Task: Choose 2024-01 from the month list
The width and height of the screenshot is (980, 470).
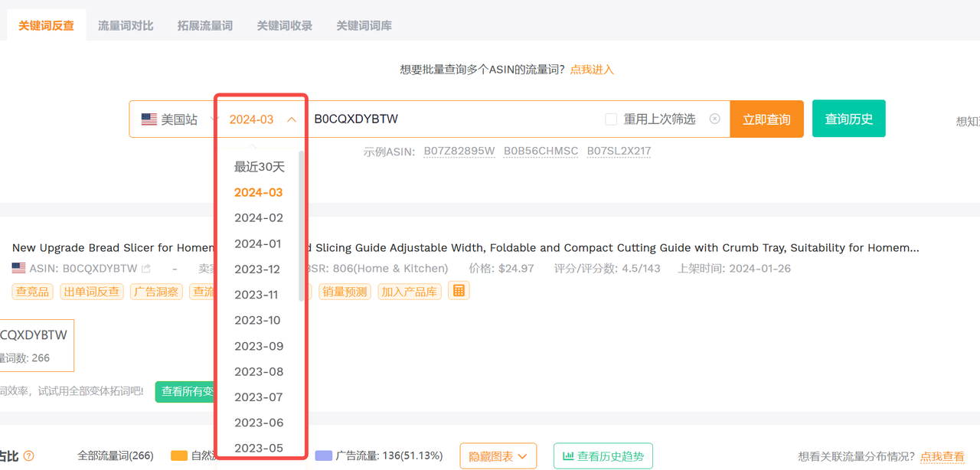Action: (x=259, y=243)
